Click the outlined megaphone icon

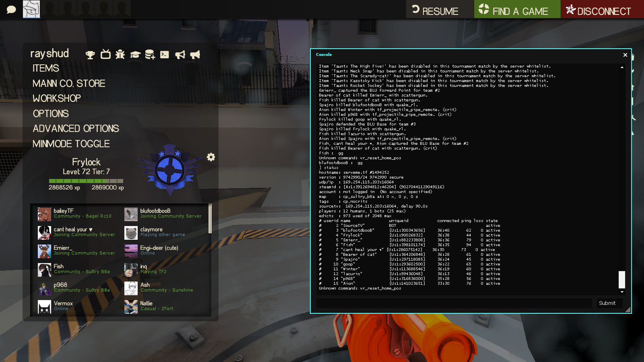coord(180,55)
